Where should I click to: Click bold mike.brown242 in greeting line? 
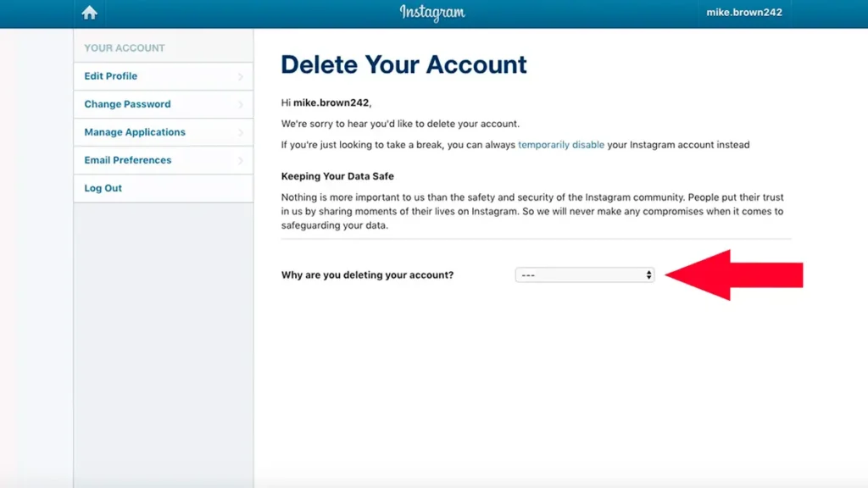click(x=331, y=103)
